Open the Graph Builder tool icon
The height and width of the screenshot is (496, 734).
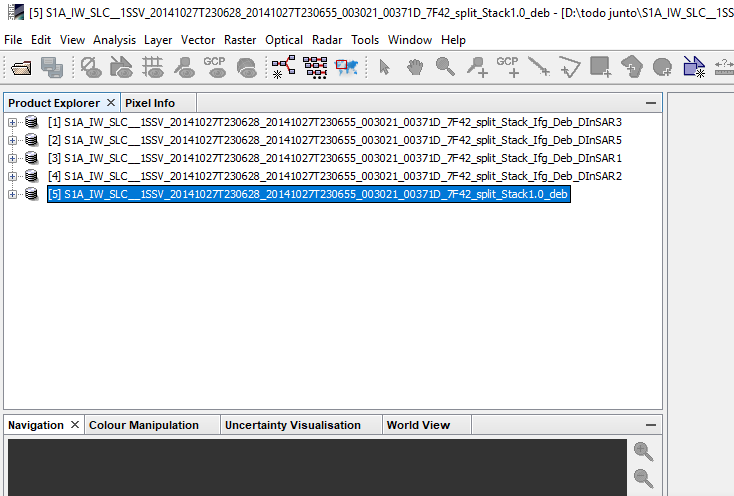284,67
